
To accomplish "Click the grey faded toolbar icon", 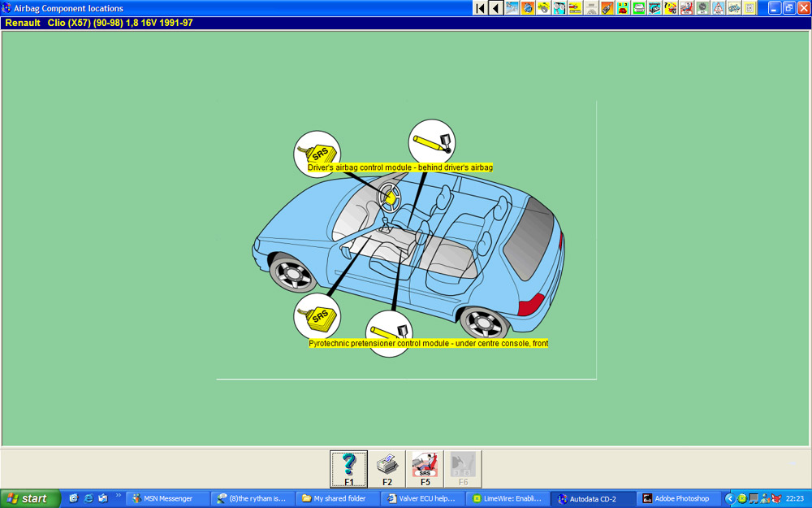I will tap(591, 8).
